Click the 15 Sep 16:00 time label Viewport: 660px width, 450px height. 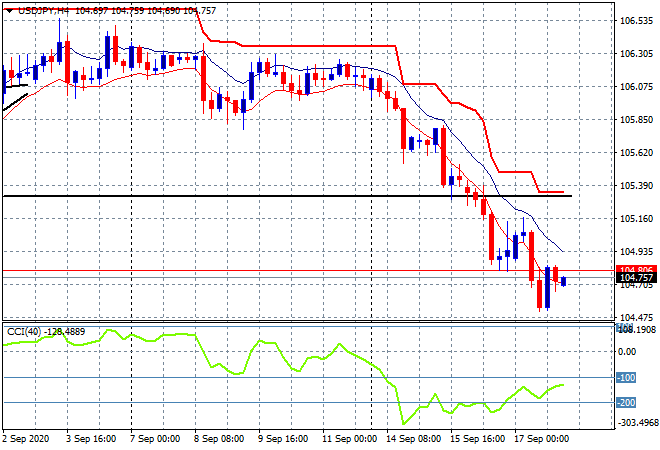(x=477, y=439)
